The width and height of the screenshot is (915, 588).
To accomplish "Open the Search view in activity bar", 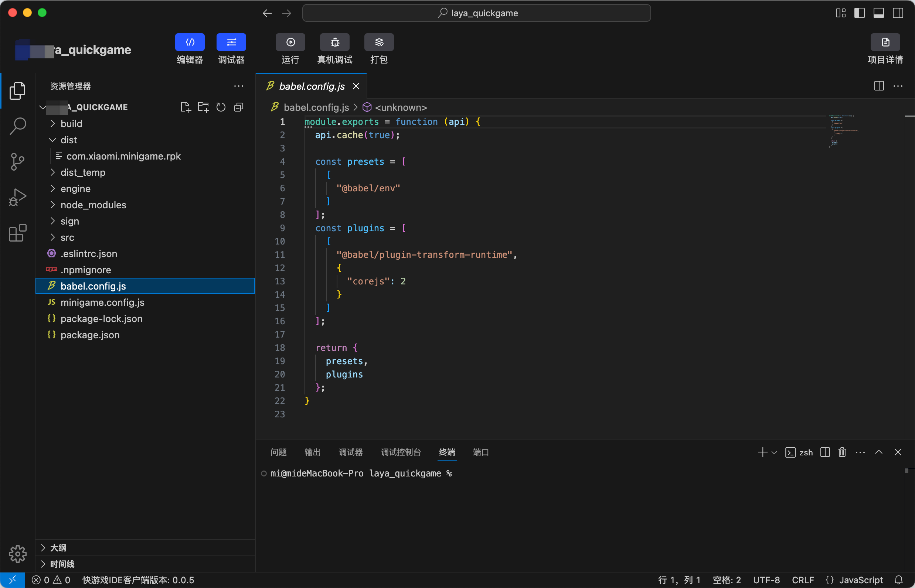I will click(x=18, y=126).
